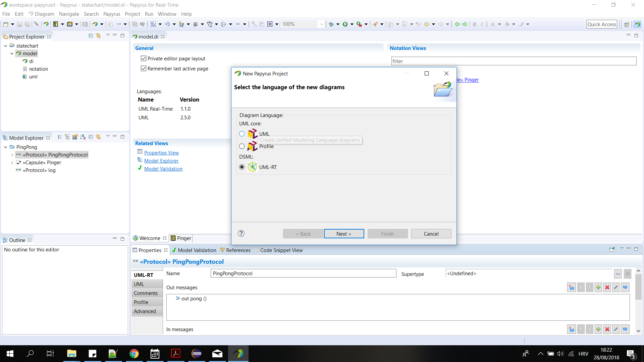The width and height of the screenshot is (644, 362).
Task: Click Link with Editor icon in Project Explorer
Action: tap(98, 36)
